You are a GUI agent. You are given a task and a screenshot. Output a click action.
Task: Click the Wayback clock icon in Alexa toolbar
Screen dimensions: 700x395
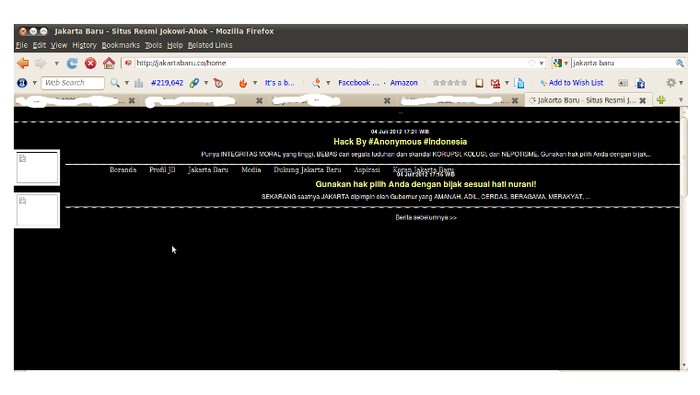(218, 83)
